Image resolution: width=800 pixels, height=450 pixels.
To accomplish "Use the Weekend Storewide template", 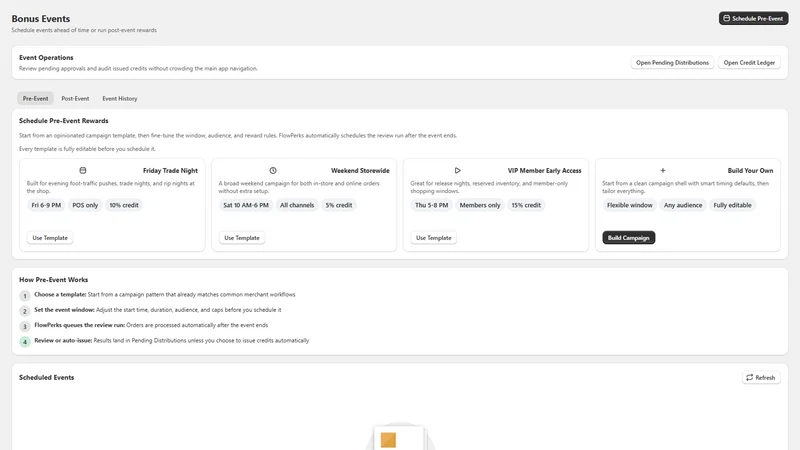I will [x=242, y=238].
